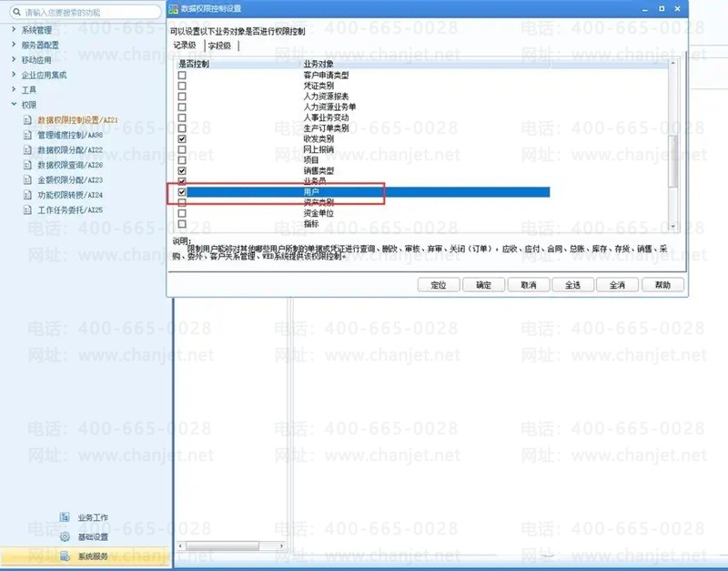Uncheck the 收发类别 checkbox

[x=182, y=139]
